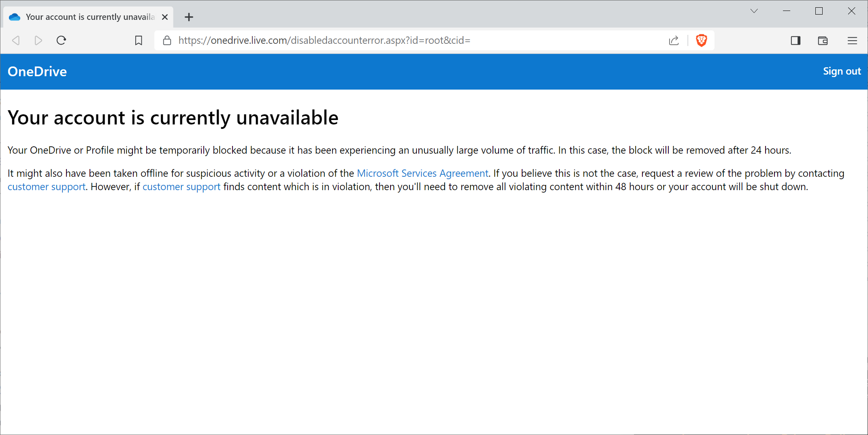This screenshot has width=868, height=435.
Task: Open the Brave Wallet icon
Action: [x=823, y=41]
